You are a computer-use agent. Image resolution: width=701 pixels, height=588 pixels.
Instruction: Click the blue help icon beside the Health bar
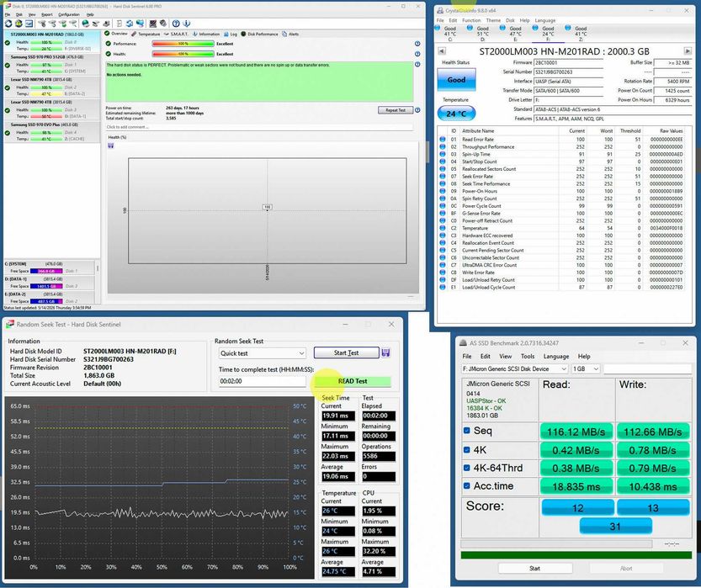pos(417,54)
